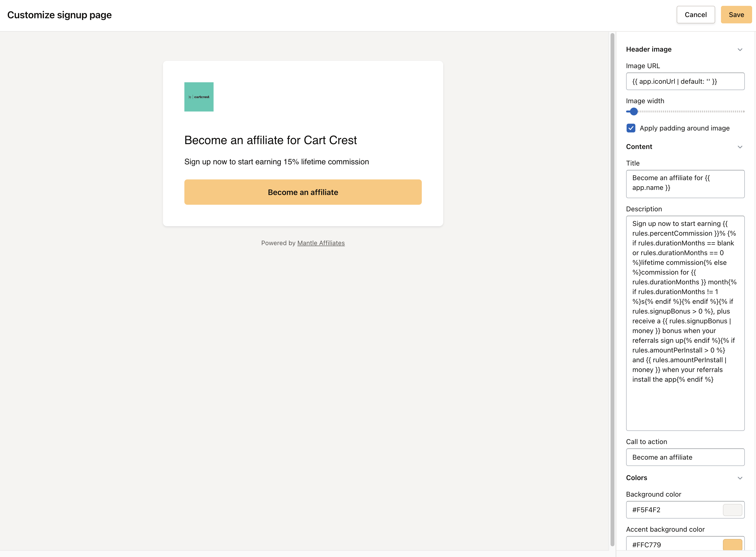Click the Cancel button

696,15
